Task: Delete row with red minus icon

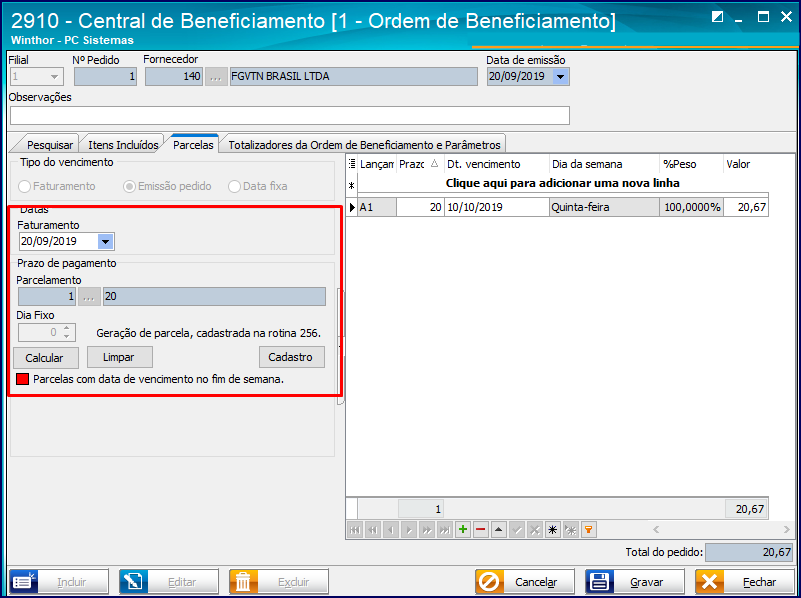Action: coord(481,530)
